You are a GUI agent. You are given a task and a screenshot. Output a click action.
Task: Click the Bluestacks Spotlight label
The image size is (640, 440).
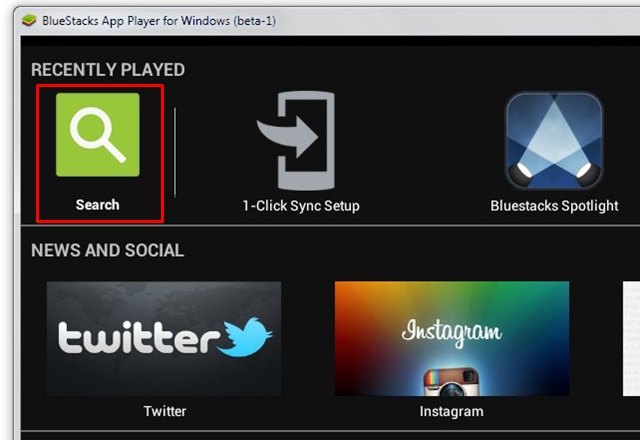(554, 206)
